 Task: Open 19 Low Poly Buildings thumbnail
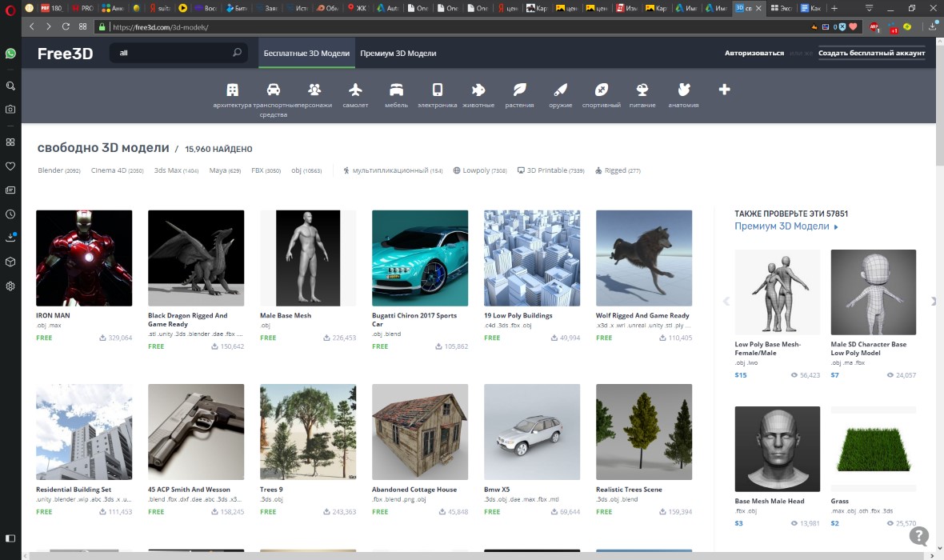532,258
